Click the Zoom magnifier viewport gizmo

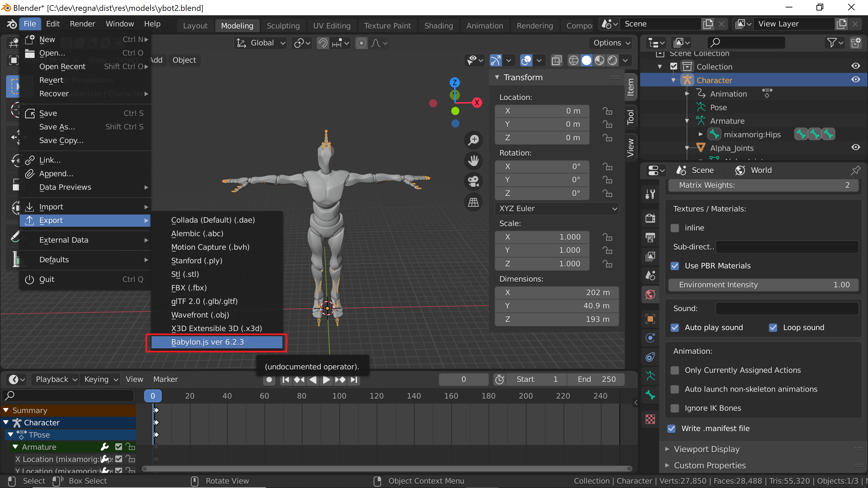coord(473,140)
